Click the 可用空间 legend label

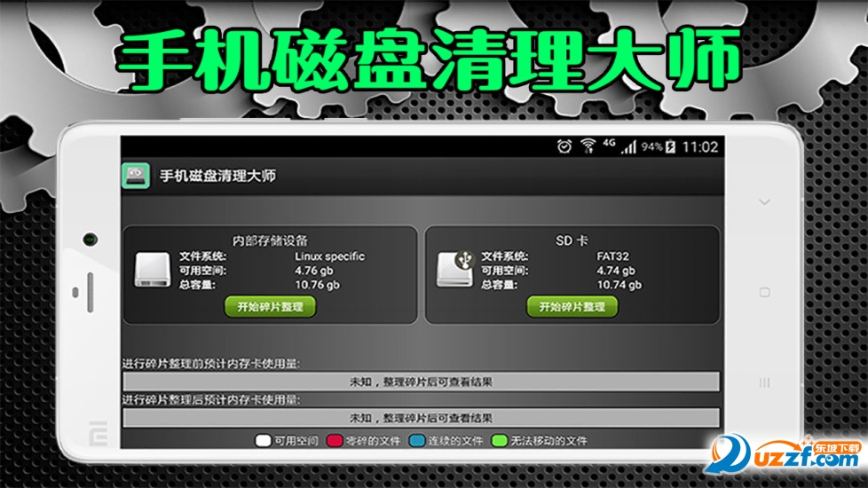click(x=296, y=441)
